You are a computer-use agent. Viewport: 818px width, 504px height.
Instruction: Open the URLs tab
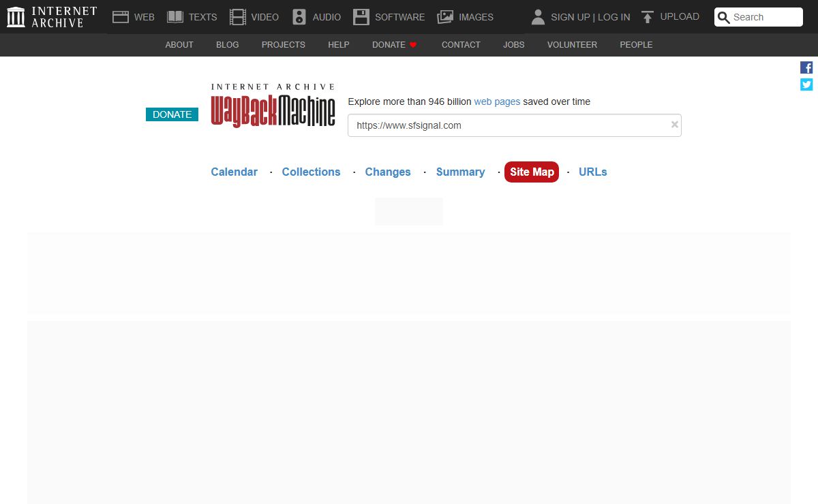point(592,172)
